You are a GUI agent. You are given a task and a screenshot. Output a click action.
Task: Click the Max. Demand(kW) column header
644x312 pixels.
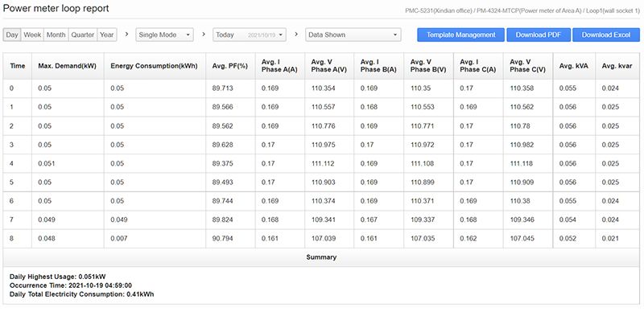pos(68,66)
